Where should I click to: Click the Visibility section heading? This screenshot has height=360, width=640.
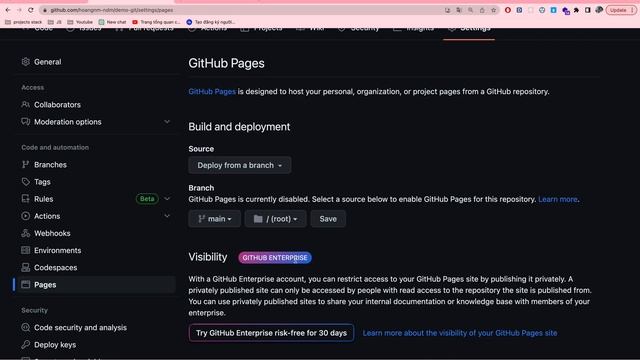pos(208,257)
